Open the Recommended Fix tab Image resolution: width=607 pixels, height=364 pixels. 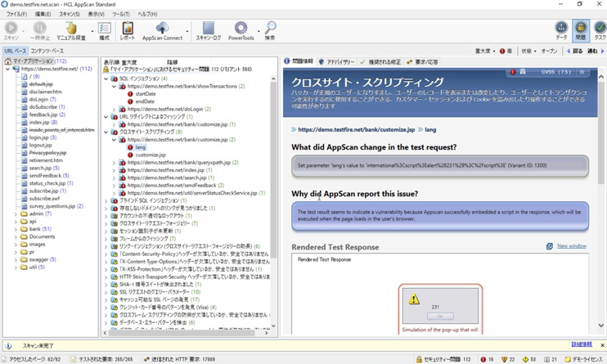pos(380,61)
